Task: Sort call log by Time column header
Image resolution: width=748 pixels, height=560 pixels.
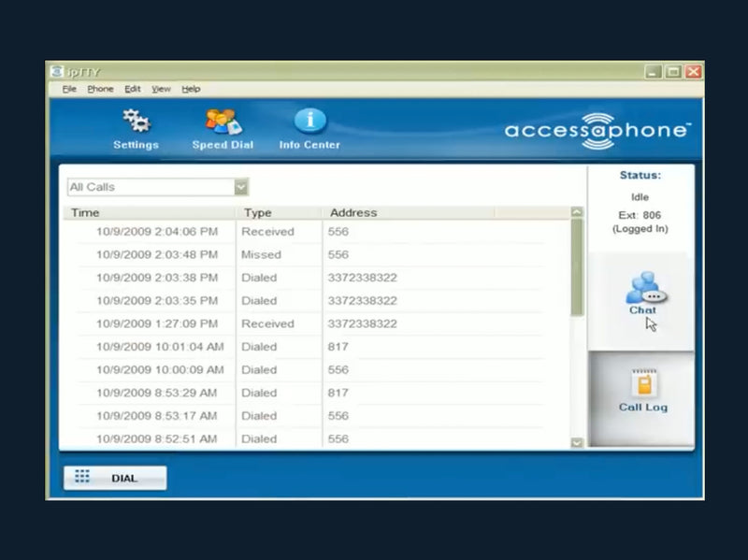Action: 150,213
